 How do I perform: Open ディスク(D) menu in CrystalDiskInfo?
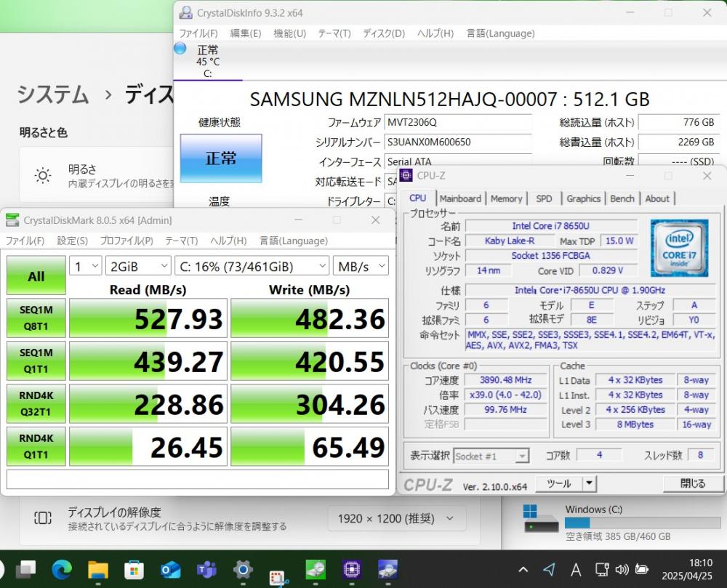(383, 33)
